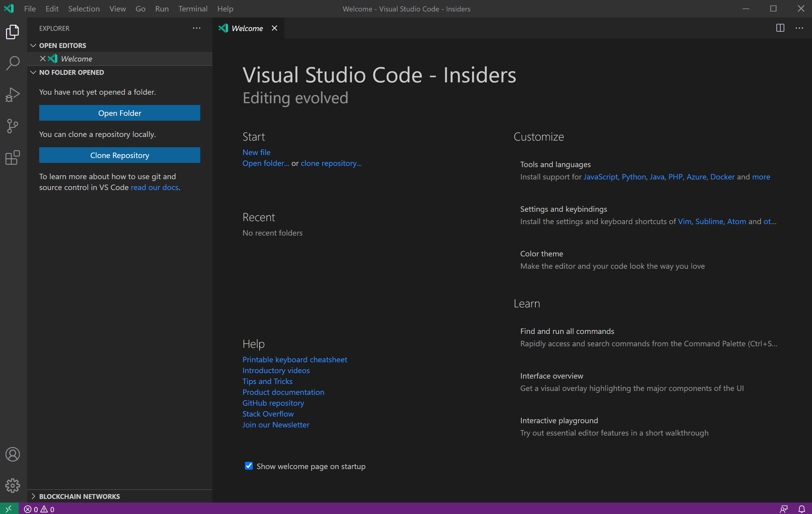Click the errors and warnings status indicator

point(39,509)
